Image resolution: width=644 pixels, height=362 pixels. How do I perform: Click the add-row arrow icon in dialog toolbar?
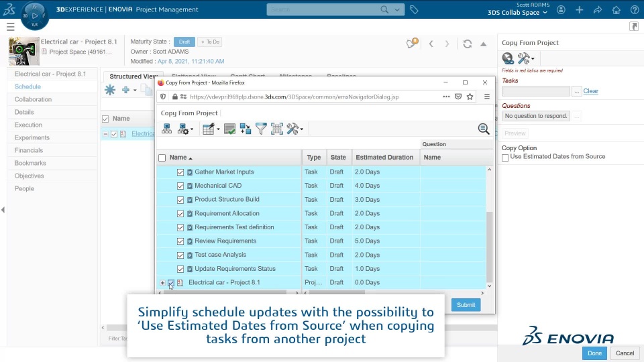[x=246, y=129]
